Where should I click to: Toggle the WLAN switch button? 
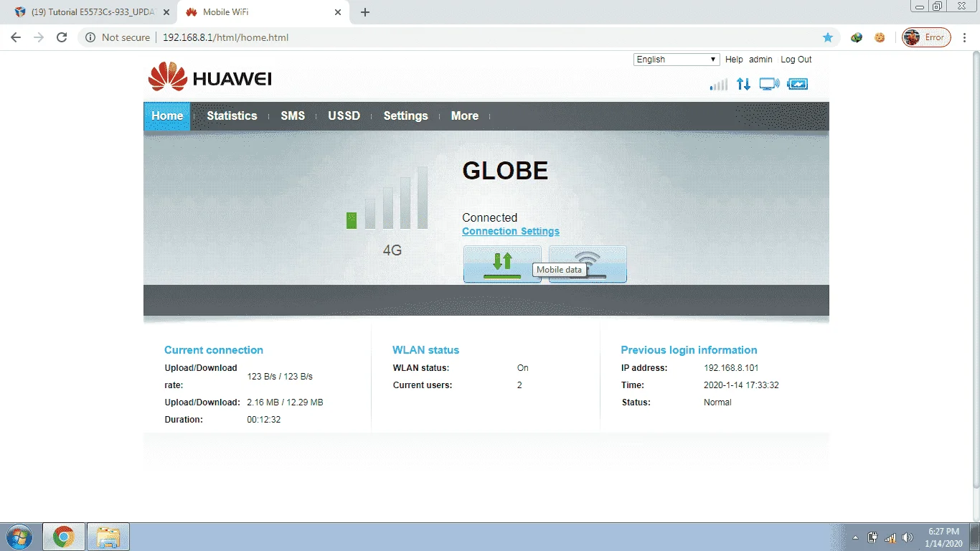[588, 264]
